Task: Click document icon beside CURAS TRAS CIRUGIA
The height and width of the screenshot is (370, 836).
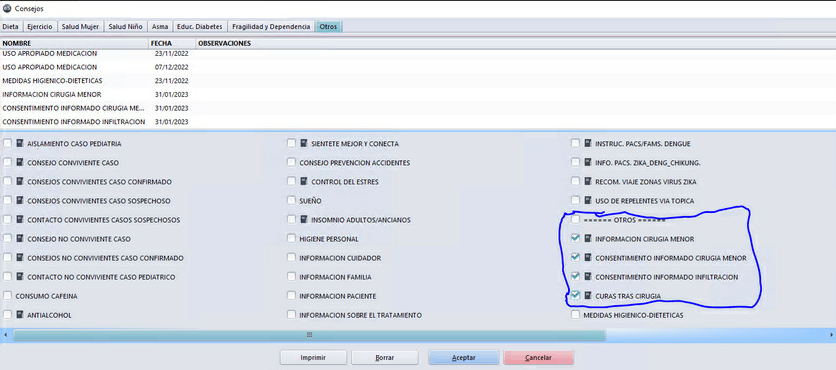Action: point(588,295)
